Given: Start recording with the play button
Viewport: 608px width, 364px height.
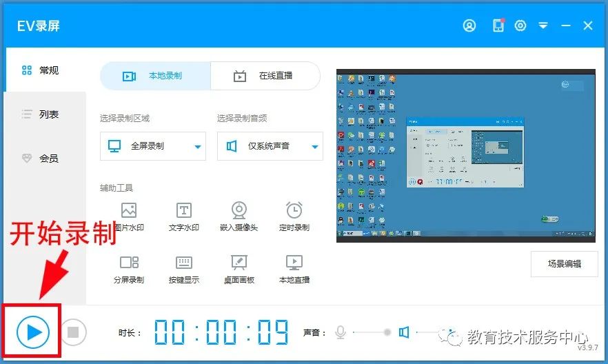Looking at the screenshot, I should (33, 332).
